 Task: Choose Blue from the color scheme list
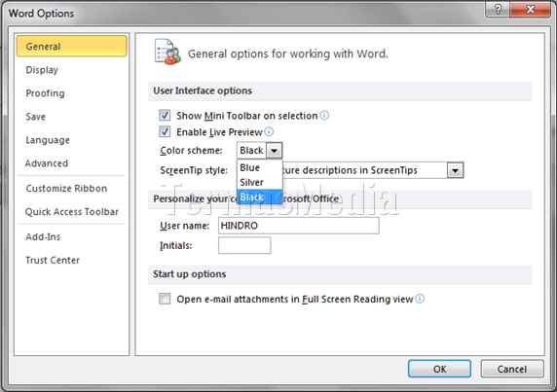[260, 167]
